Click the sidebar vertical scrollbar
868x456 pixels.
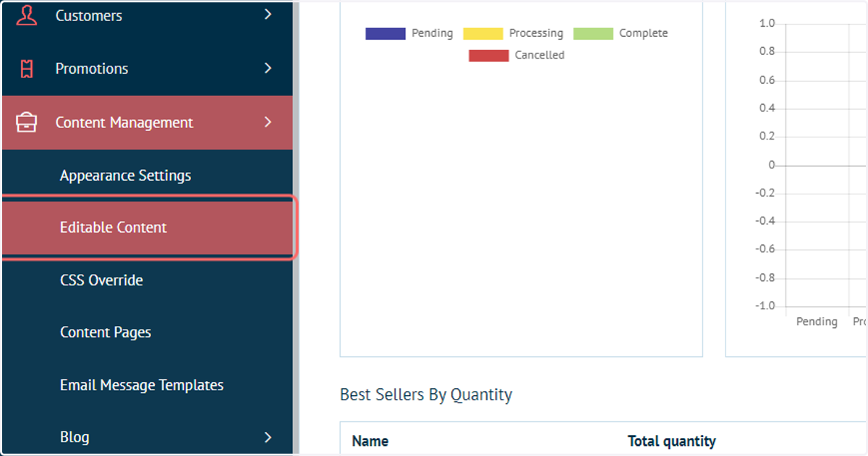pos(296,228)
